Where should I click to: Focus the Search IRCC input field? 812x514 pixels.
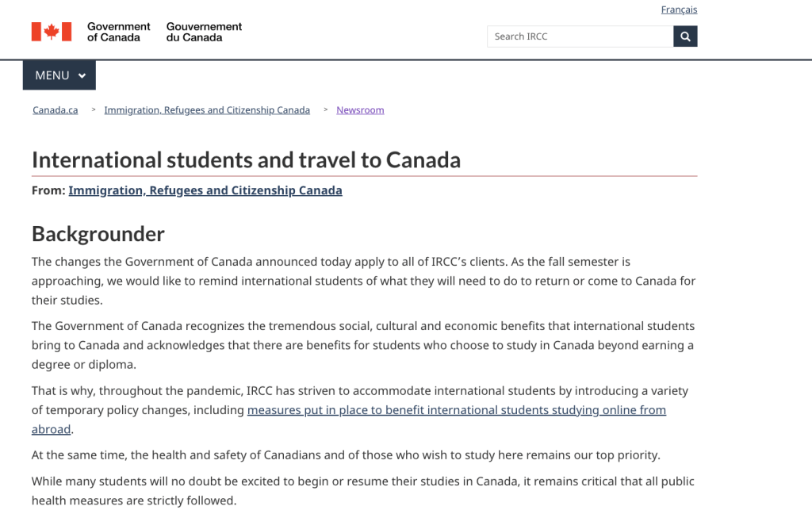[x=580, y=36]
